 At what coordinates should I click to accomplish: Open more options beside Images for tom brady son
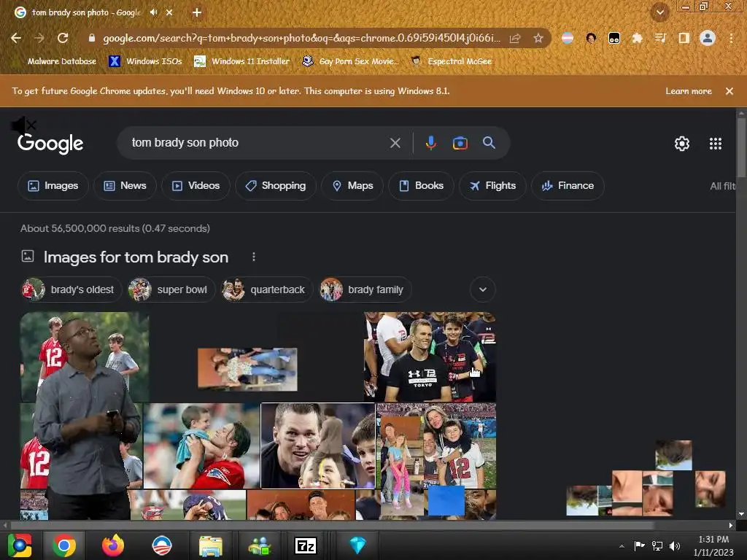coord(254,257)
